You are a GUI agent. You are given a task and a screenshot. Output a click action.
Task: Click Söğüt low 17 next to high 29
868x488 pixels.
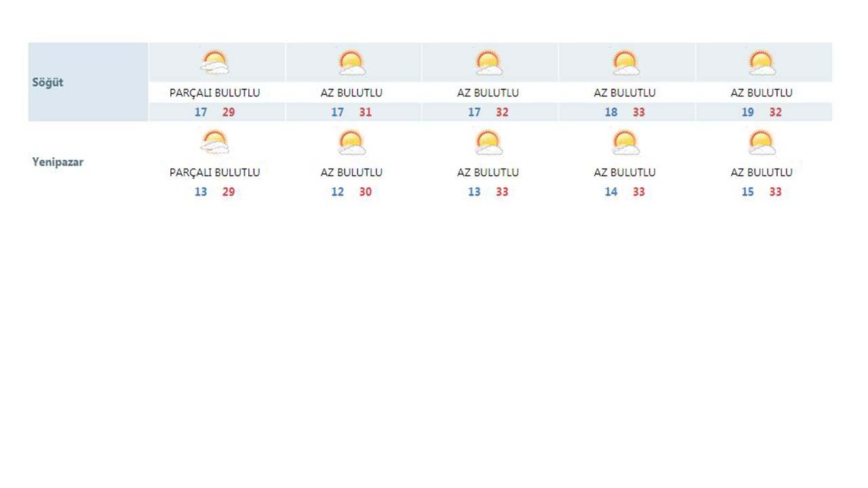[x=201, y=113]
